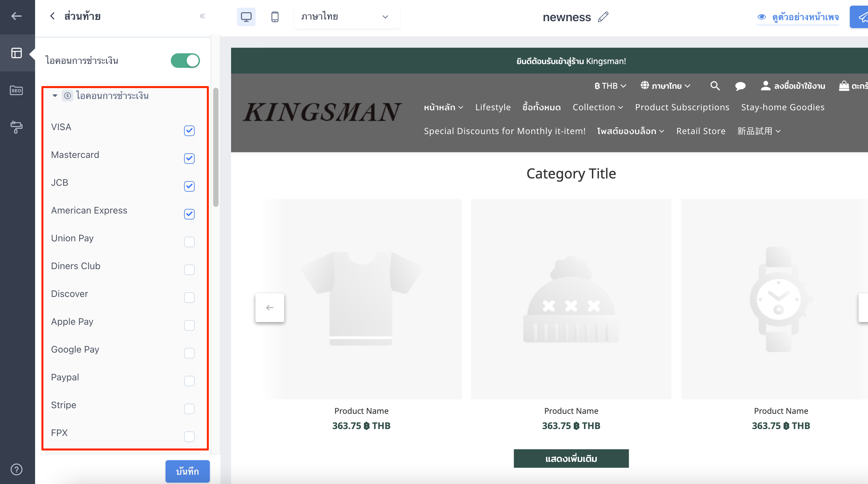Uncheck the Mastercard checkbox

[189, 159]
